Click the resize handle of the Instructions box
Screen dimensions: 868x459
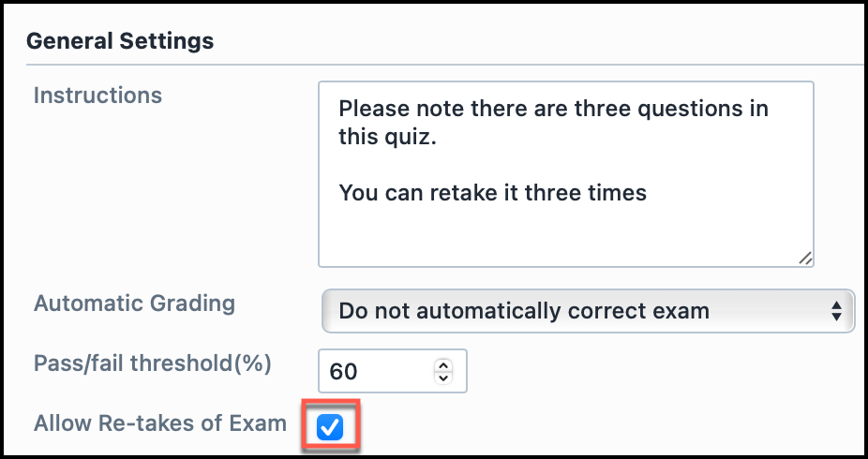click(x=805, y=259)
